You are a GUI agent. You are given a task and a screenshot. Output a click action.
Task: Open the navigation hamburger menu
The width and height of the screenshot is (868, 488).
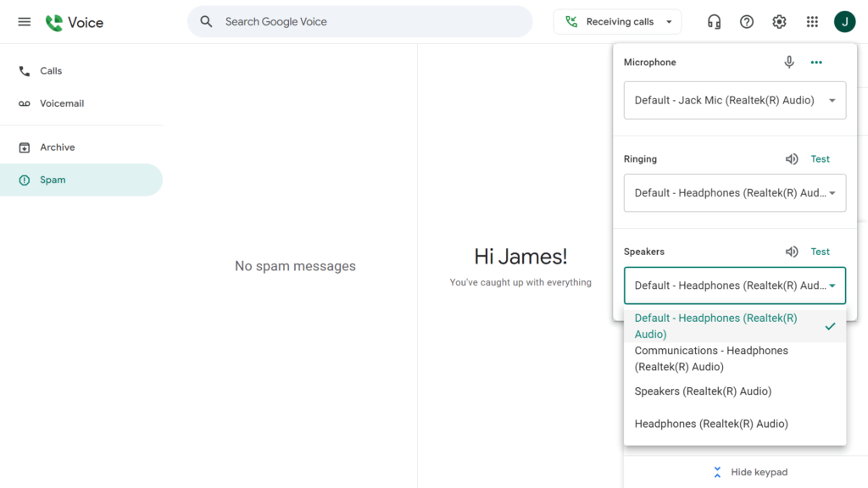coord(24,21)
